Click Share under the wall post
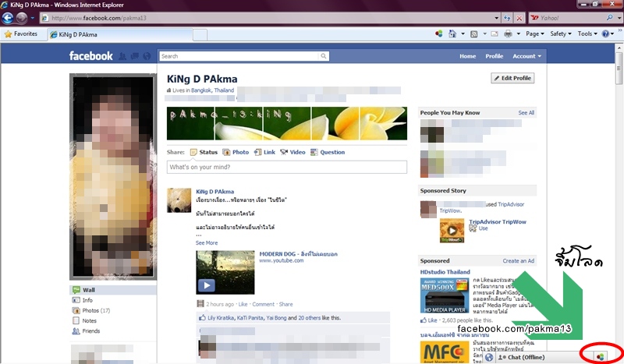624x364 pixels. [x=285, y=304]
